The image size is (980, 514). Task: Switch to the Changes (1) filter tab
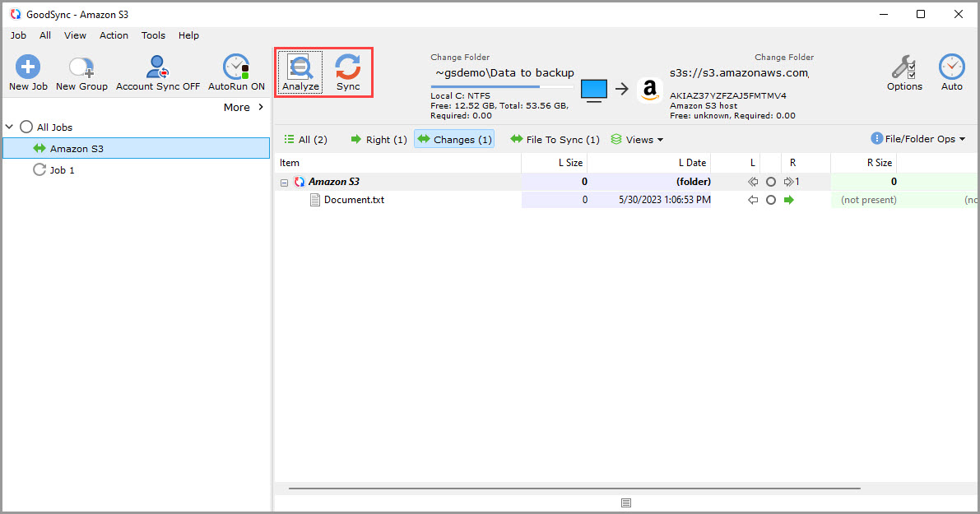(x=454, y=140)
